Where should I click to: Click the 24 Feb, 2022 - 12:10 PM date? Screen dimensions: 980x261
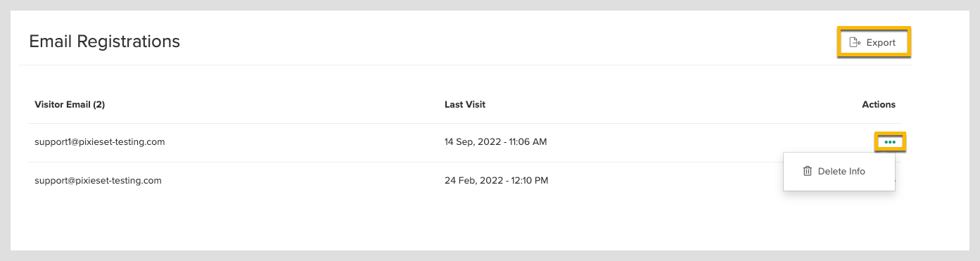[496, 180]
